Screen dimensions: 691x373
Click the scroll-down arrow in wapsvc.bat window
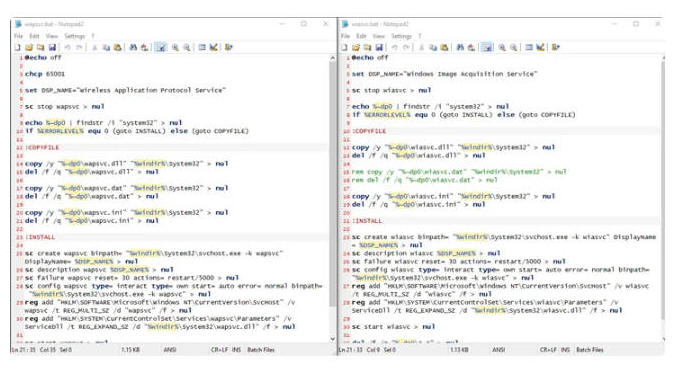tap(332, 338)
